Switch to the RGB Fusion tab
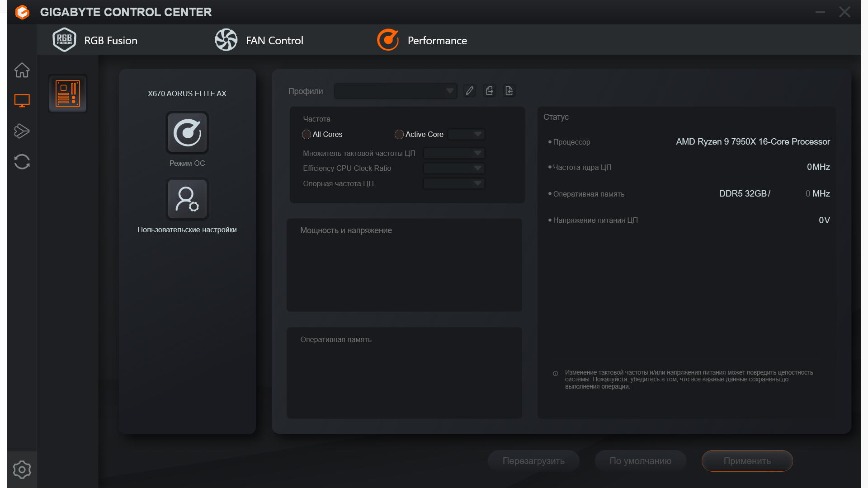 [x=95, y=41]
